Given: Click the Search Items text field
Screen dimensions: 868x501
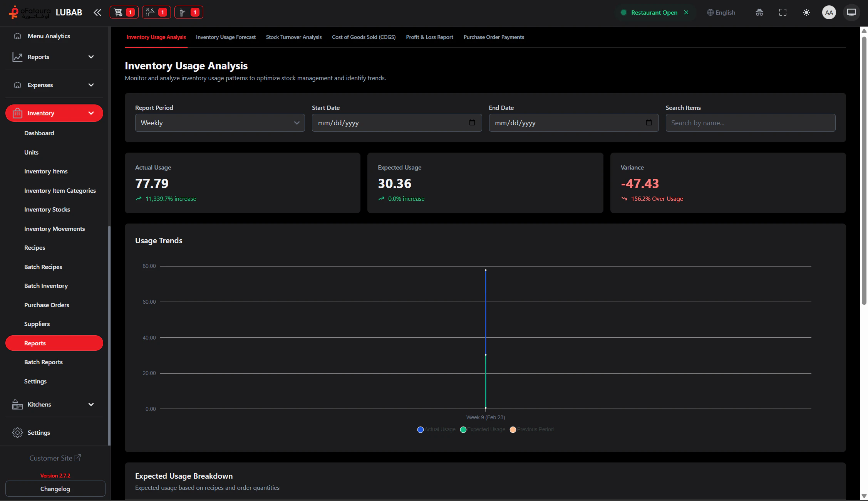Looking at the screenshot, I should (x=750, y=123).
